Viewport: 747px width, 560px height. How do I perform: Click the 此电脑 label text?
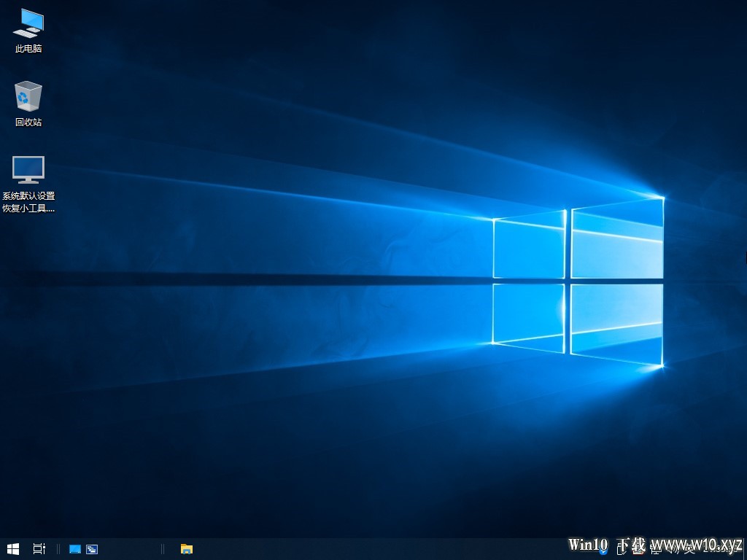pos(28,49)
